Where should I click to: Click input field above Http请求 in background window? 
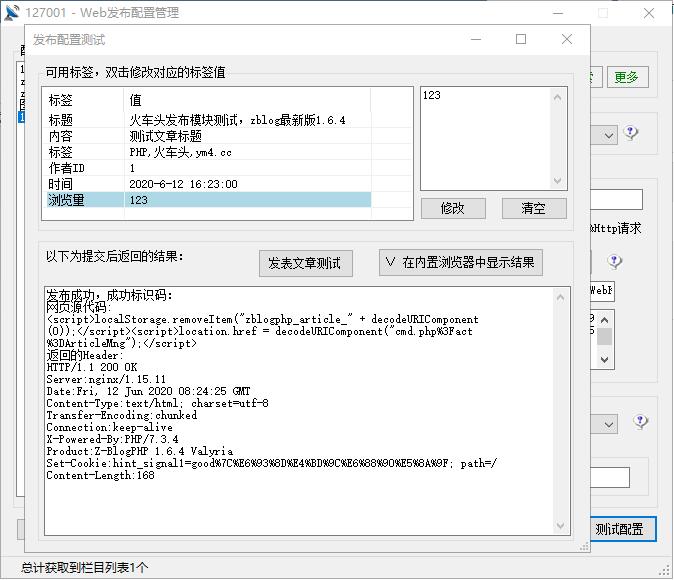[616, 200]
